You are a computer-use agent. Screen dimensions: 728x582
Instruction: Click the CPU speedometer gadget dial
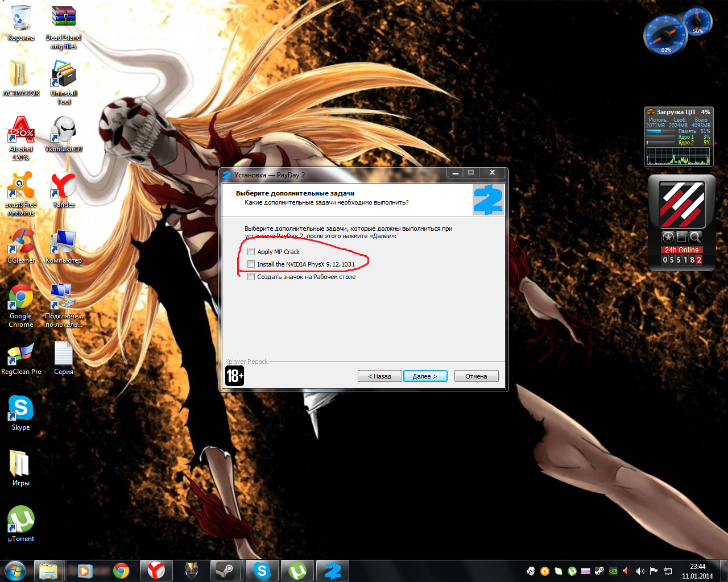[665, 35]
